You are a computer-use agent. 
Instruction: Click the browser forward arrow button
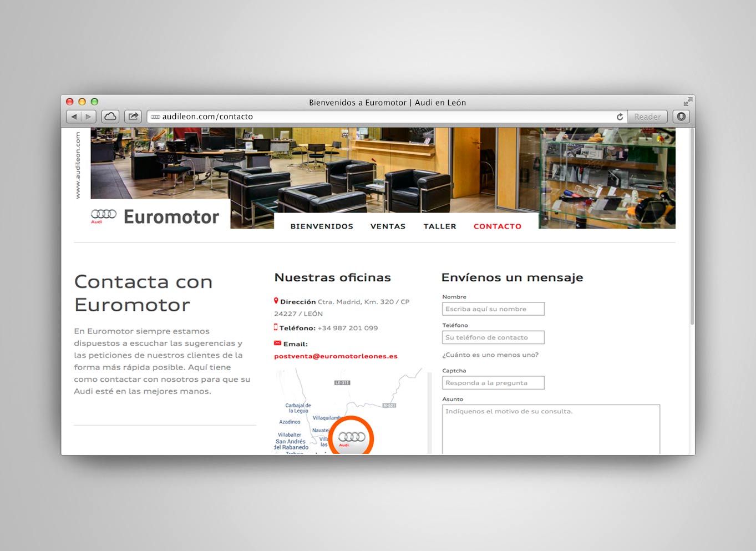[x=88, y=117]
